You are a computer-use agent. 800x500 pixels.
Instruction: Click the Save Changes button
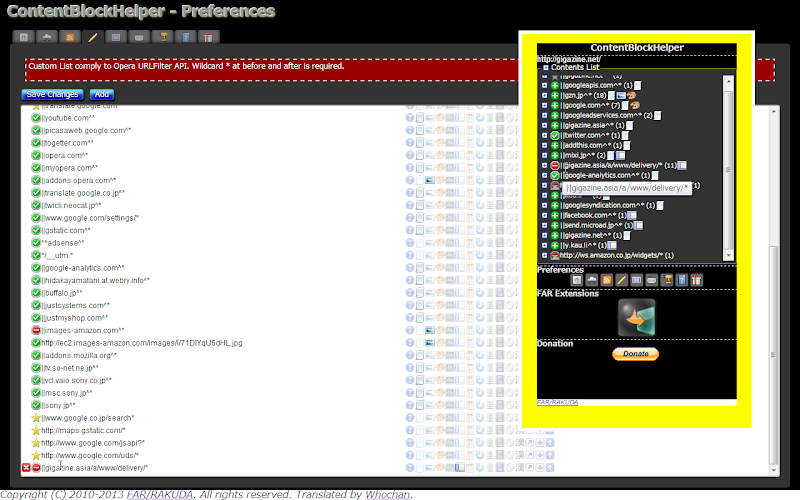click(x=53, y=94)
